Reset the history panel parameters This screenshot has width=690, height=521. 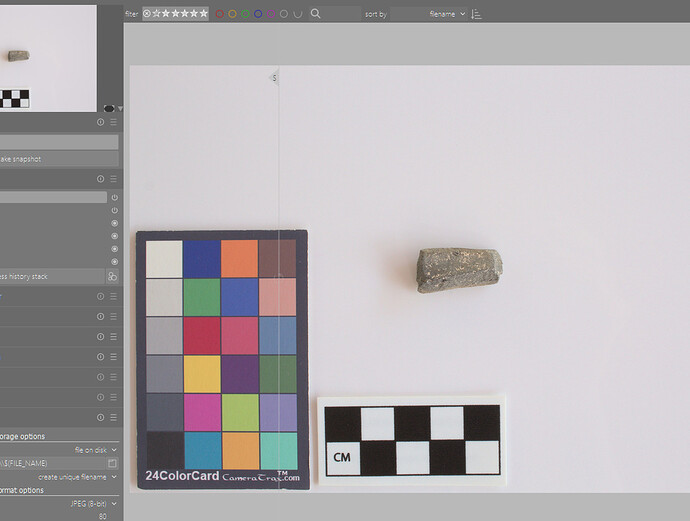(100, 179)
